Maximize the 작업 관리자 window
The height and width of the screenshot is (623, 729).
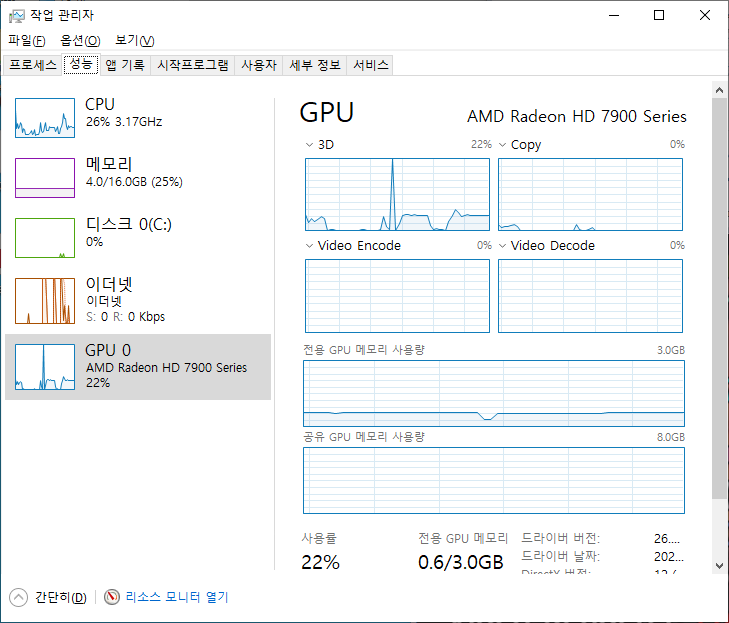click(x=659, y=15)
